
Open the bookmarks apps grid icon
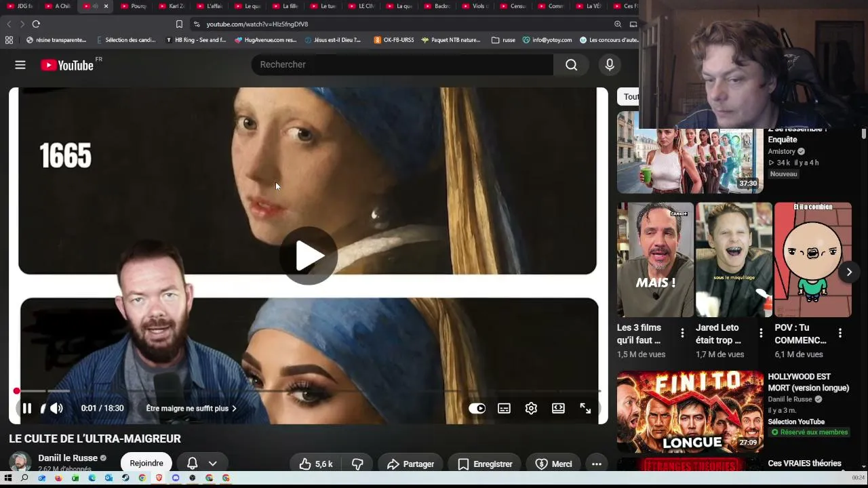pos(9,40)
